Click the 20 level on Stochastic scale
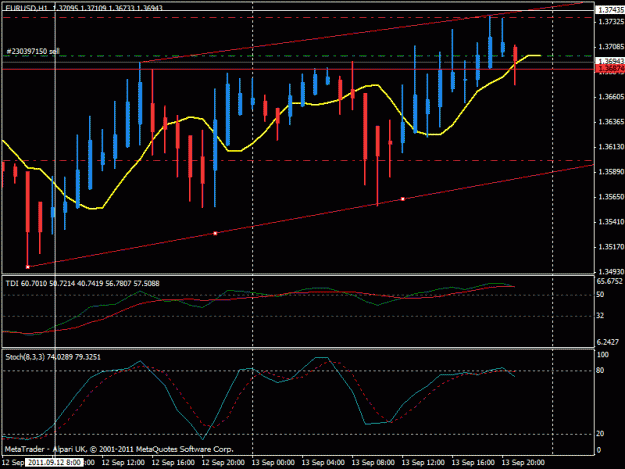 pyautogui.click(x=600, y=434)
